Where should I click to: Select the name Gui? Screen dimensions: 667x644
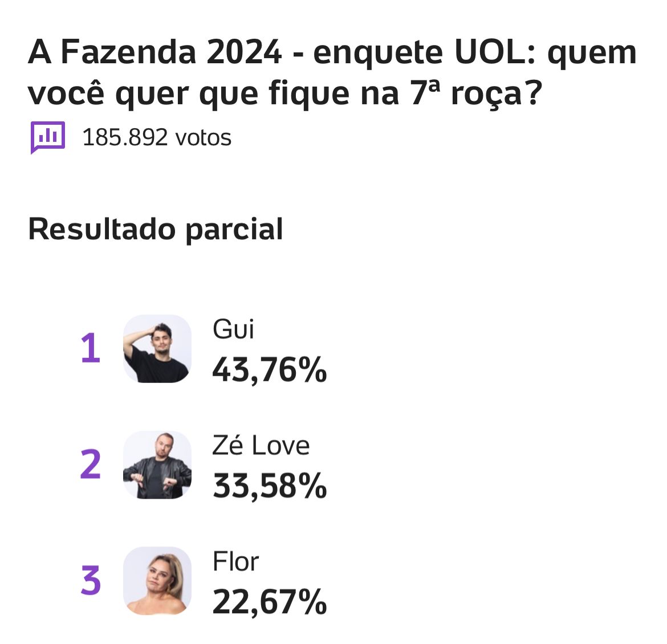click(233, 329)
